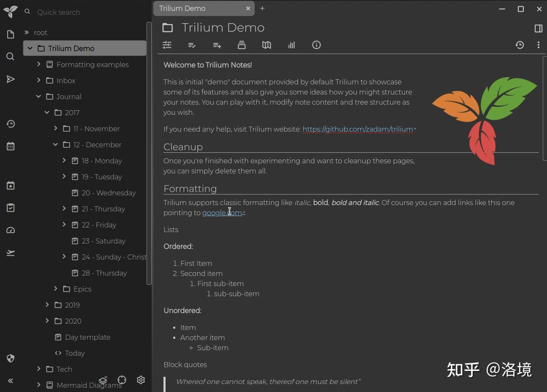Open the Basic Properties ribbon tab icon
This screenshot has width=547, height=392.
pyautogui.click(x=167, y=45)
